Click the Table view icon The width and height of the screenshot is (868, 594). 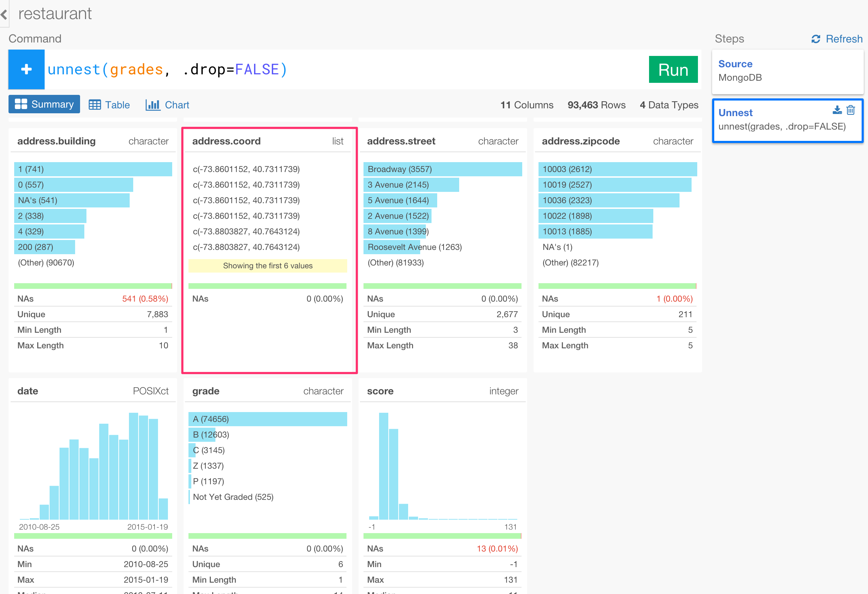(95, 105)
